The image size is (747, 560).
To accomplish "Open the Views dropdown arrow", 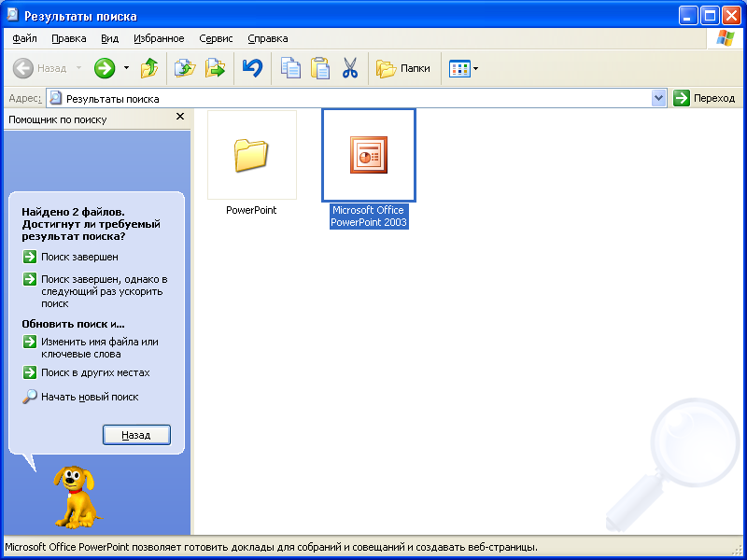I will [x=475, y=68].
